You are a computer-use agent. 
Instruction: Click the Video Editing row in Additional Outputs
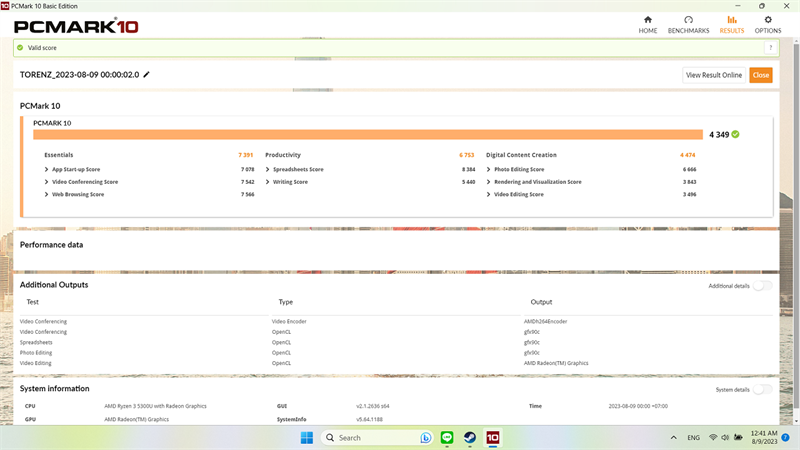(x=36, y=363)
